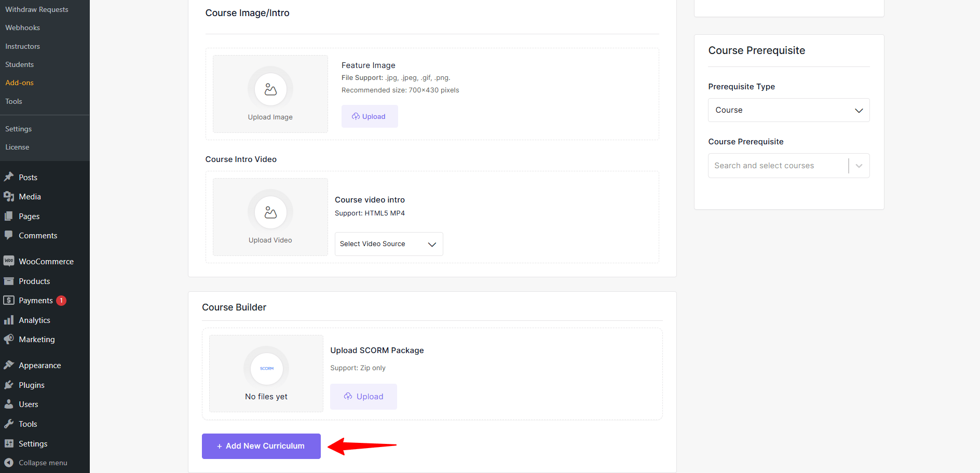980x473 pixels.
Task: Click the SCORM package icon
Action: point(266,369)
